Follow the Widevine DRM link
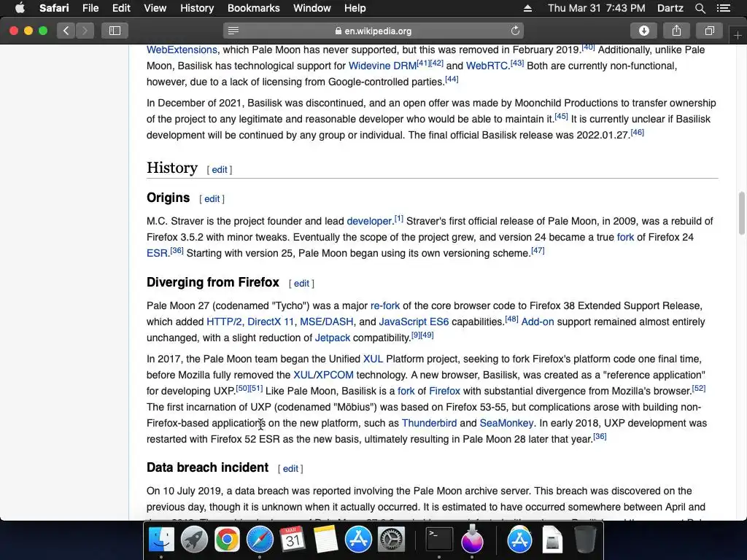 pos(382,66)
